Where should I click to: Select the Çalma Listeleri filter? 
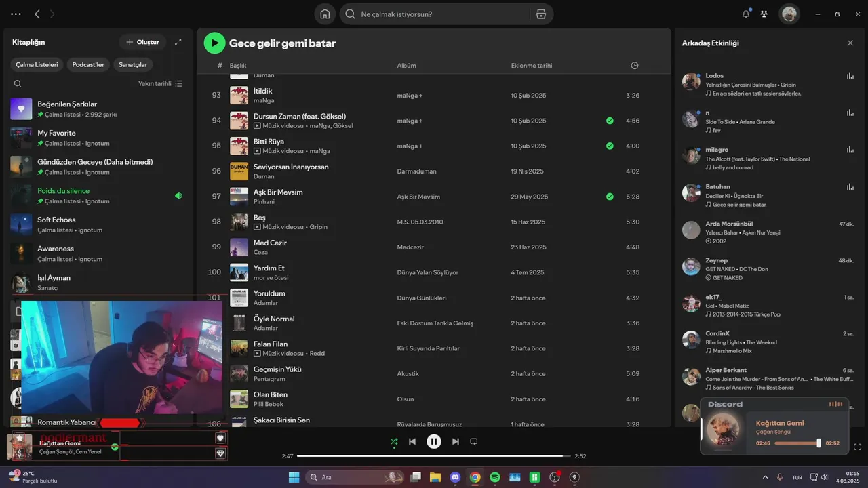coord(37,65)
